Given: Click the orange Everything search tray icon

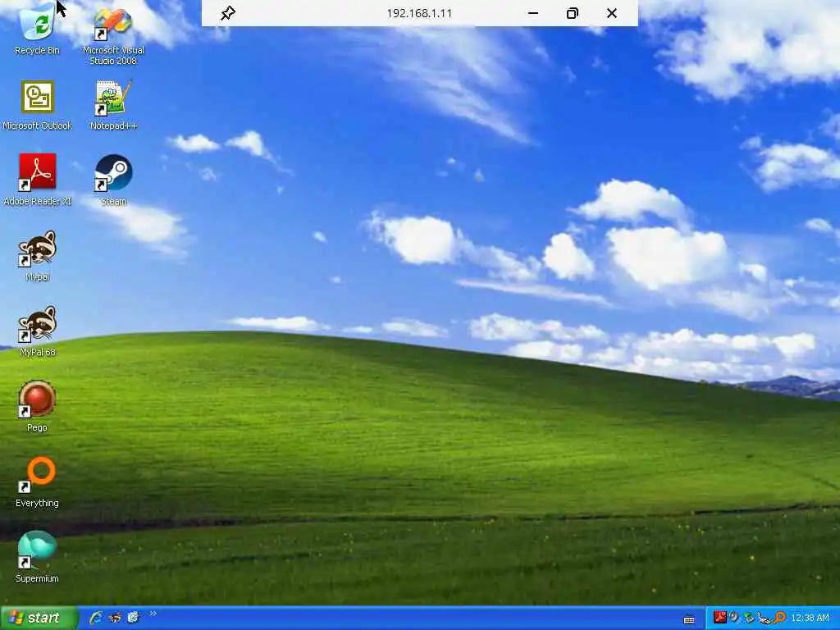Looking at the screenshot, I should tap(779, 619).
